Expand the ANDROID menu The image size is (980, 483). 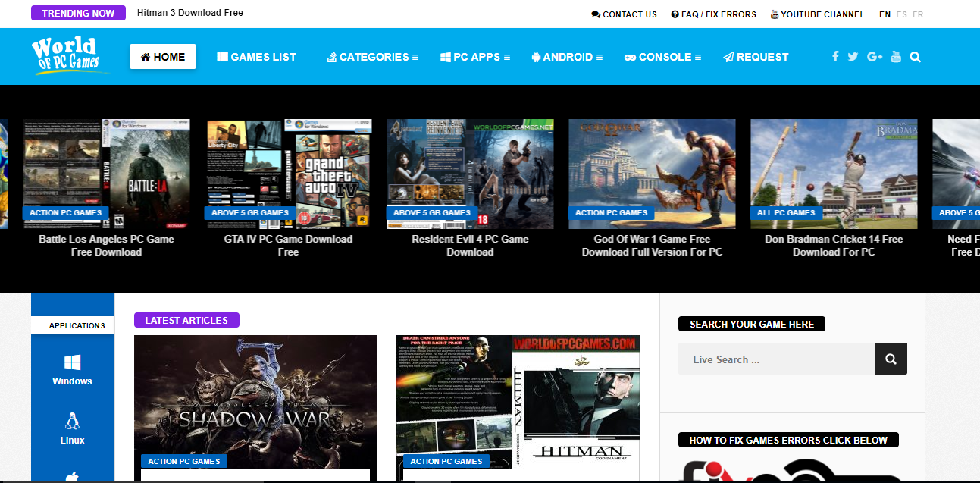(x=567, y=57)
